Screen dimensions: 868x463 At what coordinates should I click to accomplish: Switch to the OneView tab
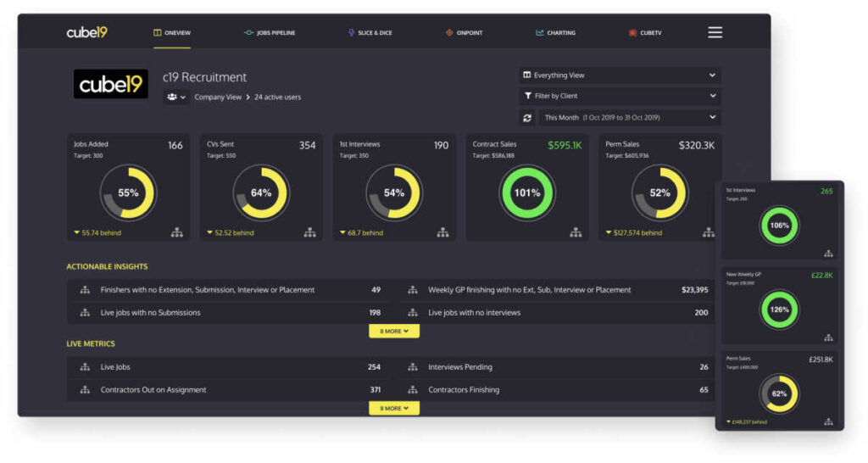pyautogui.click(x=171, y=33)
